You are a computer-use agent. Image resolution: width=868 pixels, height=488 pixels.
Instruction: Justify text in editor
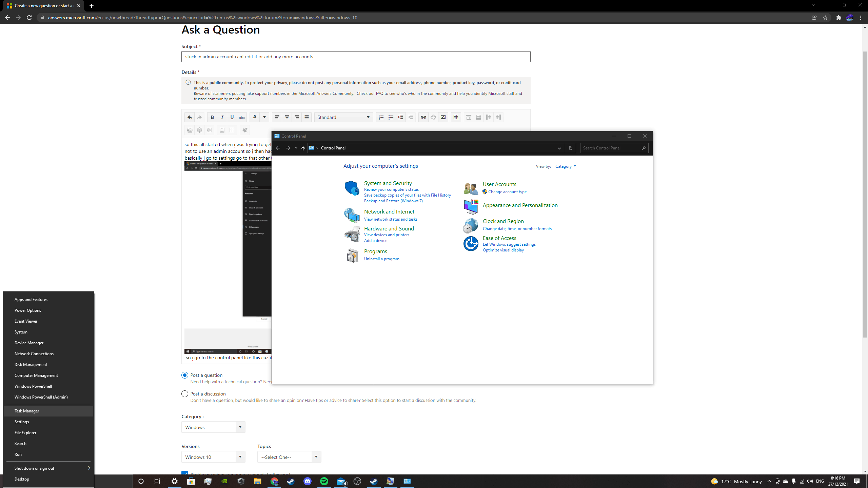pos(307,117)
